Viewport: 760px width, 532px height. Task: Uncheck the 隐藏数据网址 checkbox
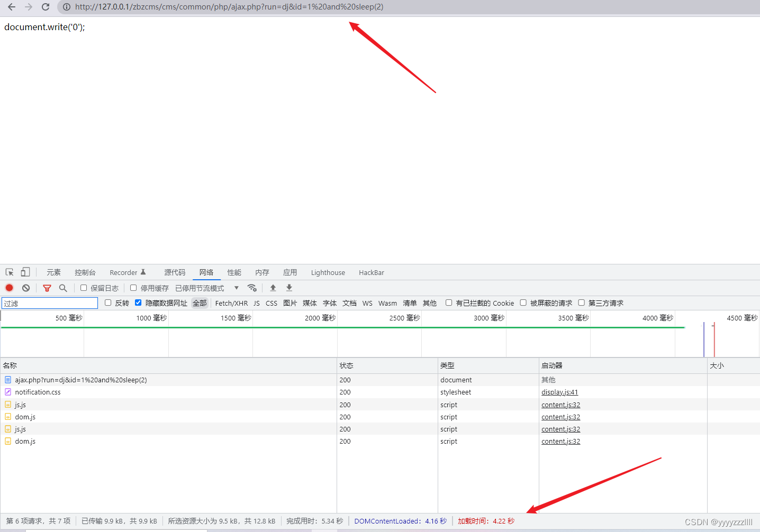(x=138, y=302)
